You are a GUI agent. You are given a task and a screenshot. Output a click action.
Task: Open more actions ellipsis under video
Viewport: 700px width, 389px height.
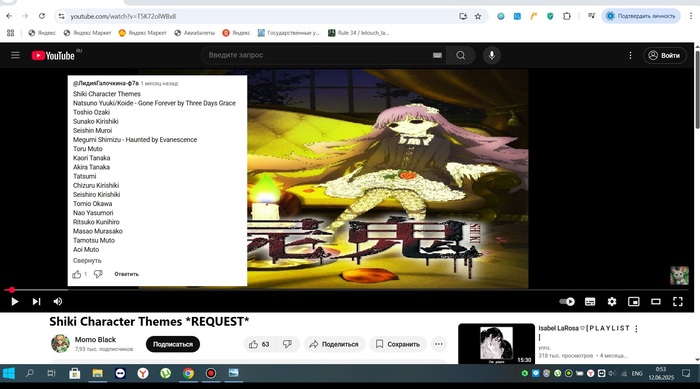[x=438, y=344]
